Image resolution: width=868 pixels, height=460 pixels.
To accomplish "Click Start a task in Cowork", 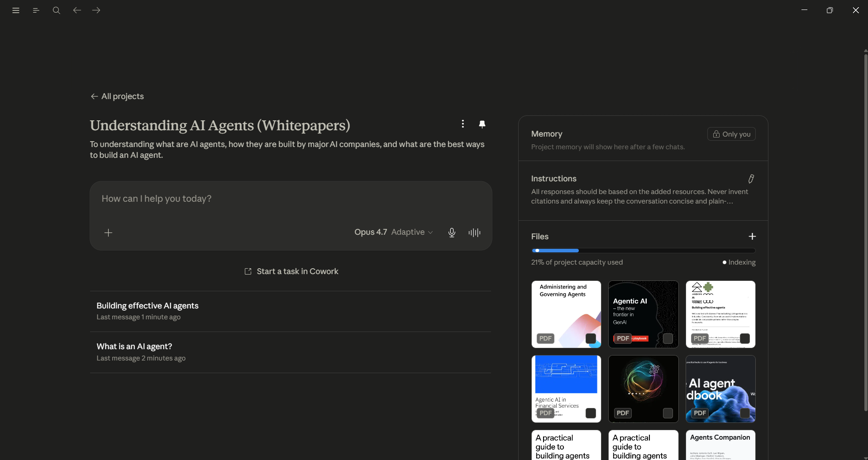I will [x=291, y=271].
